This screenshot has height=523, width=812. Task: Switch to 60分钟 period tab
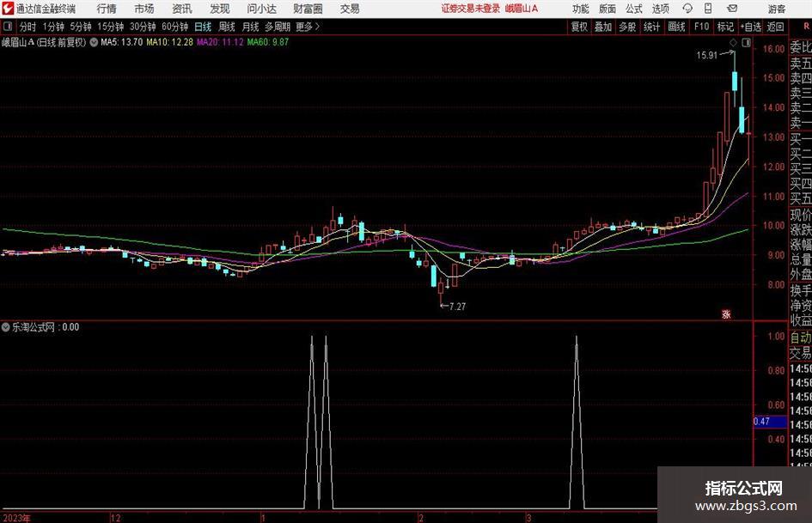pos(175,27)
